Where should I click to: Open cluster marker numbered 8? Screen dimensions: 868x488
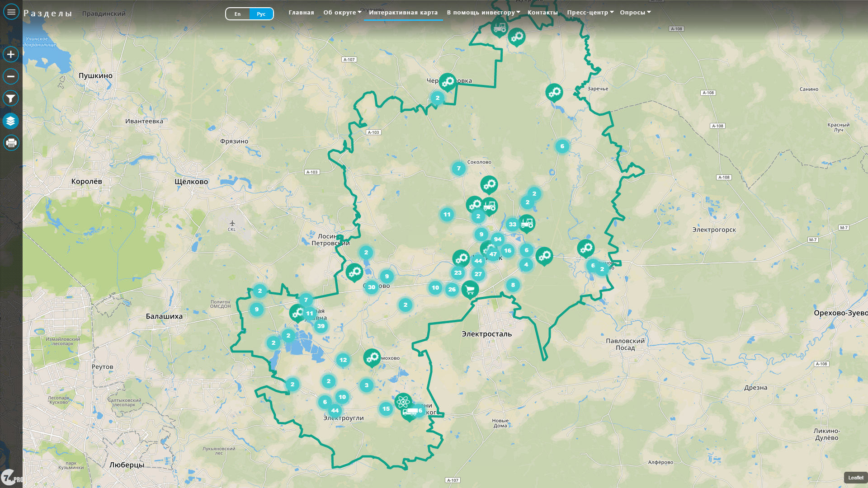click(513, 285)
